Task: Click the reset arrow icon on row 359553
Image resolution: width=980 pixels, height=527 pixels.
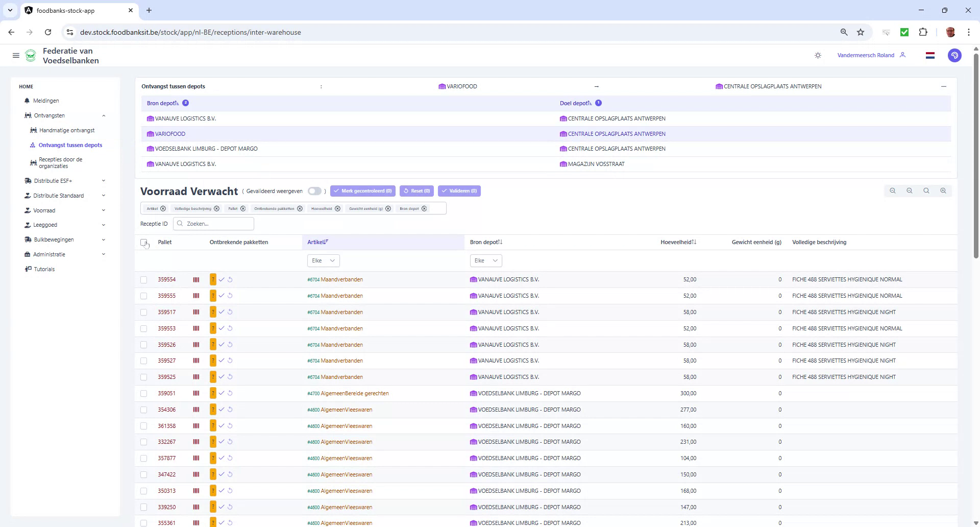Action: point(230,328)
